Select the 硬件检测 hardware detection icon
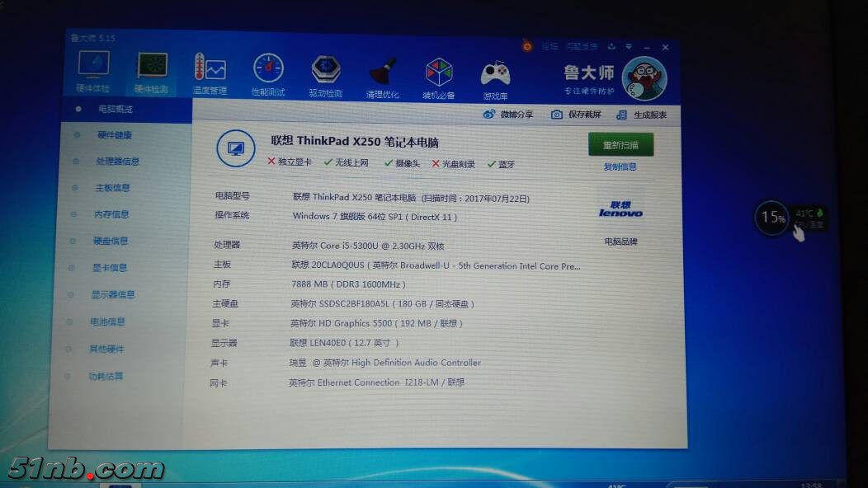868x488 pixels. tap(152, 73)
